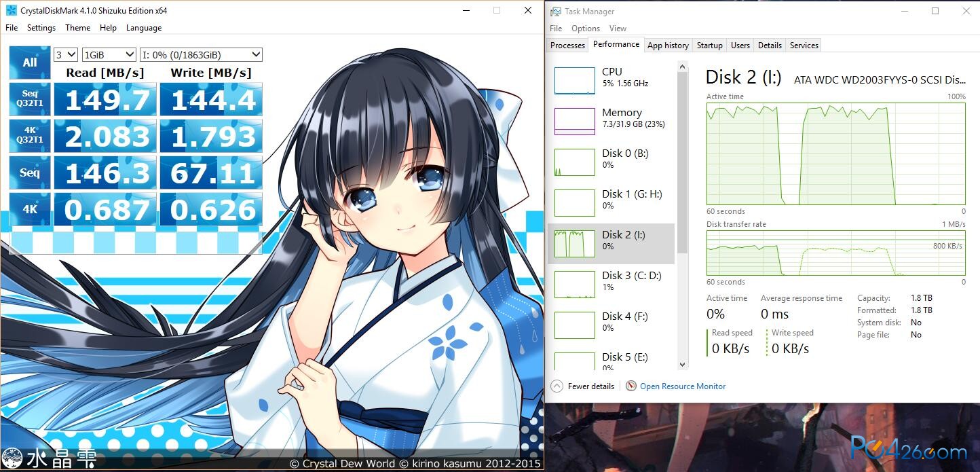
Task: Click the performance sidebar scrollbar thumb
Action: 683,162
